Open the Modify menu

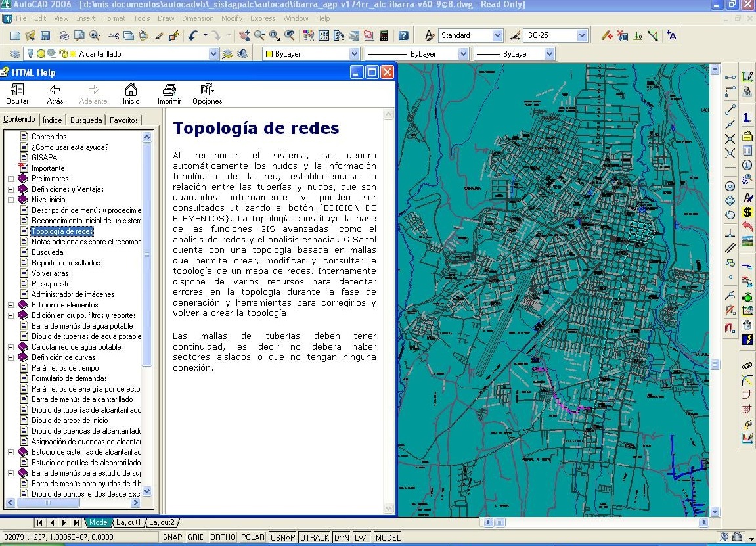tap(231, 18)
